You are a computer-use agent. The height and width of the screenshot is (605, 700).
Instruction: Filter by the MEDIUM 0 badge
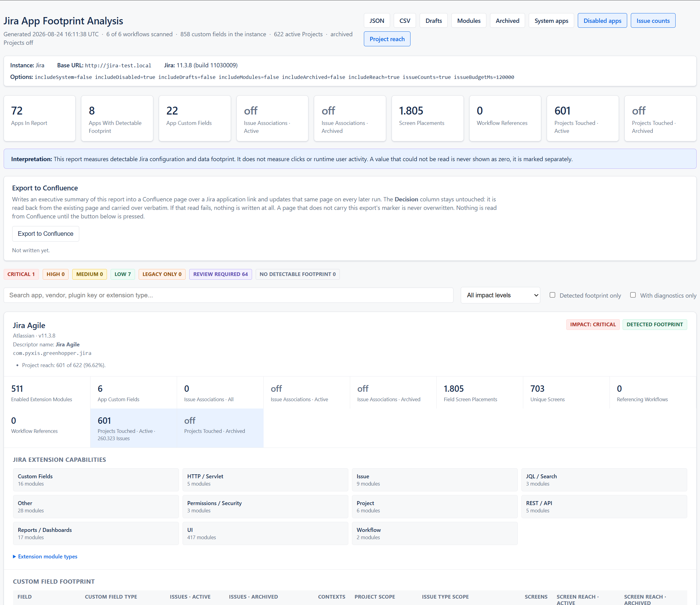90,274
